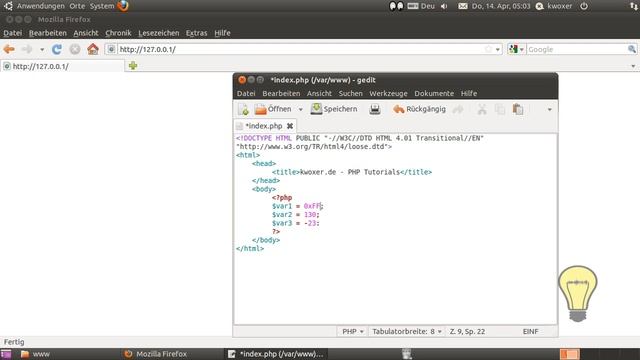
Task: Open the Firefox home page icon
Action: (93, 49)
